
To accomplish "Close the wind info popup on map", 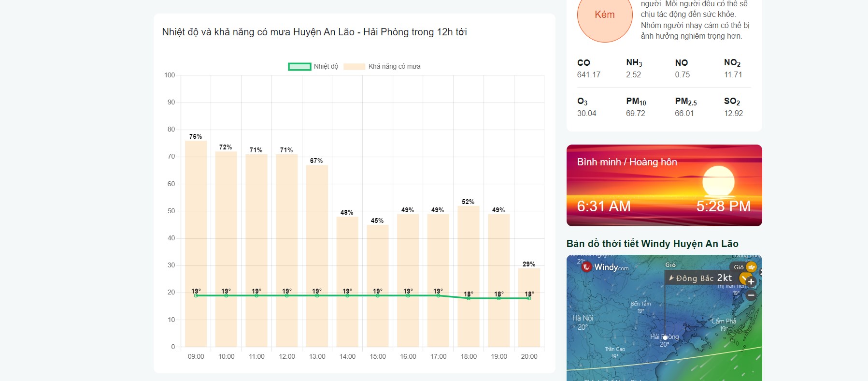I will [760, 272].
